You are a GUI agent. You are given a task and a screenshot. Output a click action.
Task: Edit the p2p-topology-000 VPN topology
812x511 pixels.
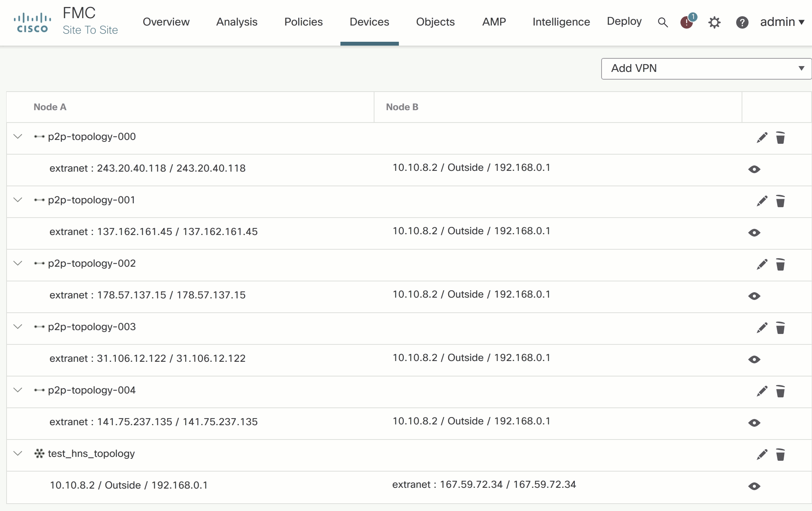tap(761, 138)
